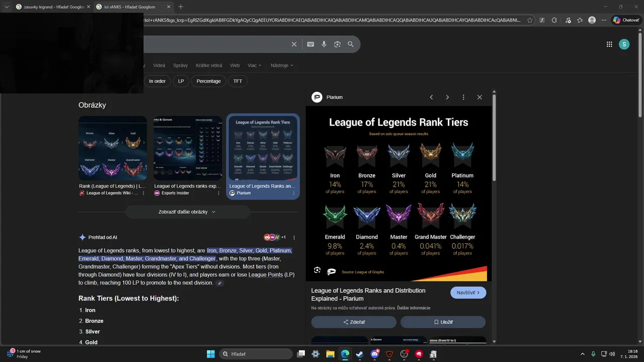Click the Zdieľať share button
This screenshot has width=644, height=362.
click(x=354, y=322)
